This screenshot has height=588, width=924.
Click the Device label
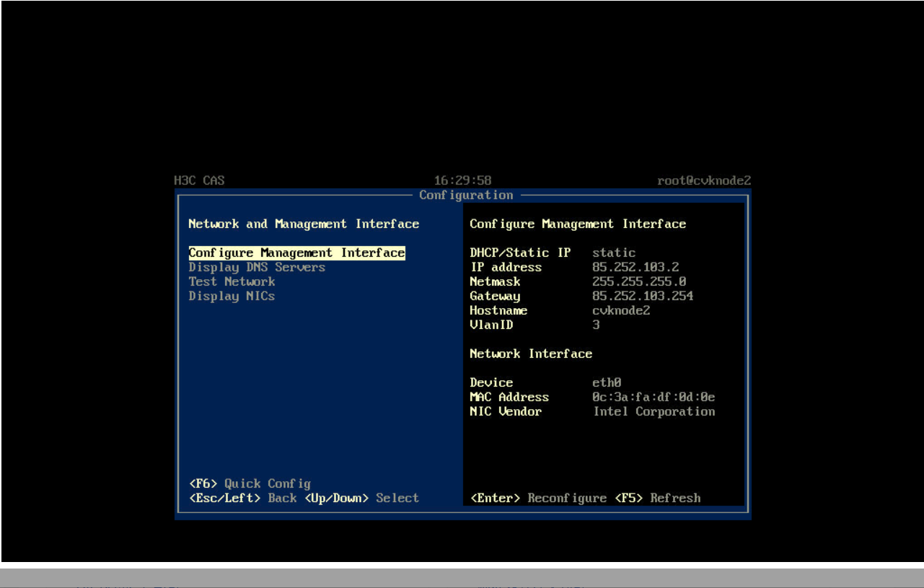(491, 383)
